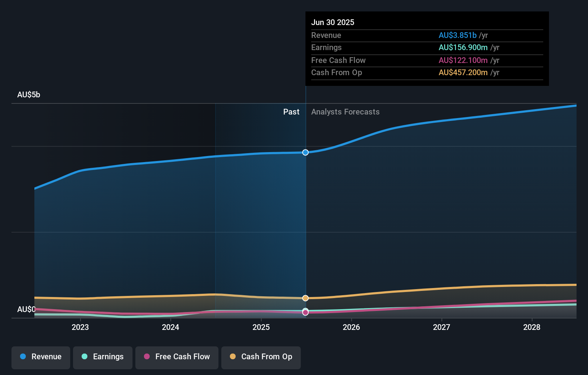588x375 pixels.
Task: Click the AU$156.900m Earnings value in tooltip
Action: [462, 48]
